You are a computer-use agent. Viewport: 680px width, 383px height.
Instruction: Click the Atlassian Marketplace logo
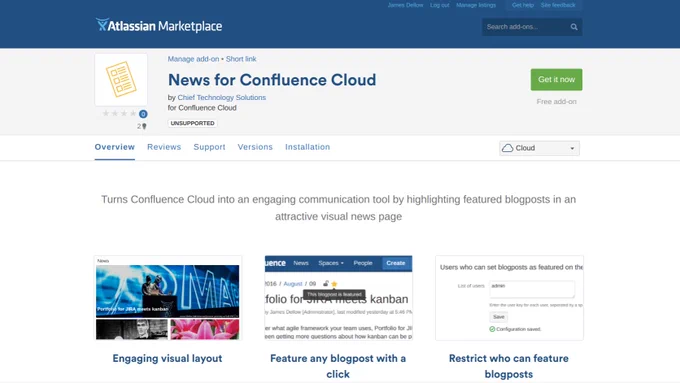tap(159, 26)
